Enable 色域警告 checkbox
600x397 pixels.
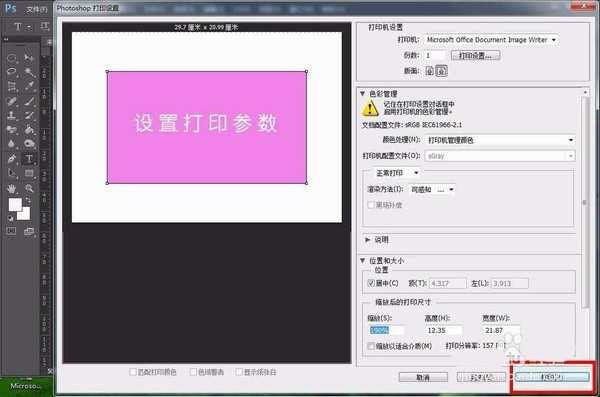(x=193, y=372)
